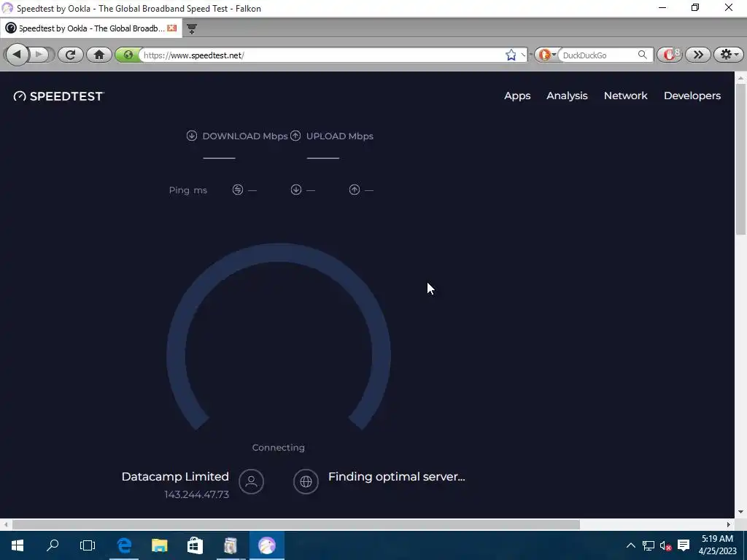Click the download arrow icon beside DOWNLOAD Mbps
This screenshot has height=560, width=747.
192,136
